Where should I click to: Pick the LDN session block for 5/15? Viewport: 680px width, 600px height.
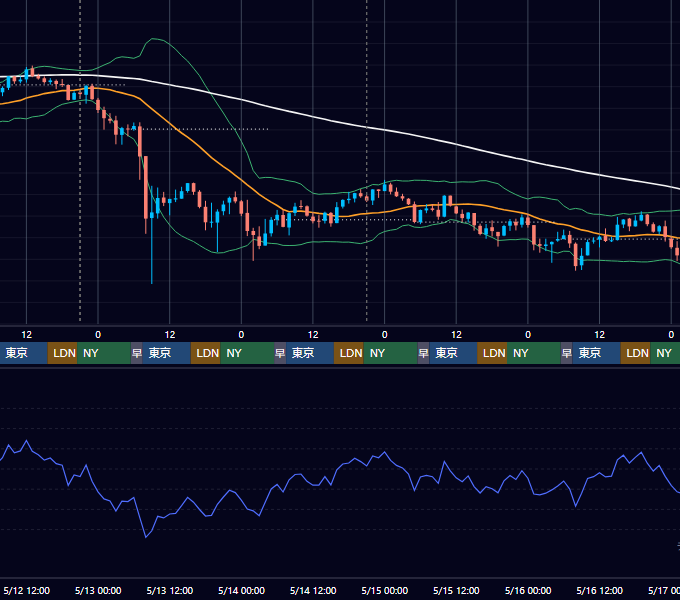click(492, 353)
